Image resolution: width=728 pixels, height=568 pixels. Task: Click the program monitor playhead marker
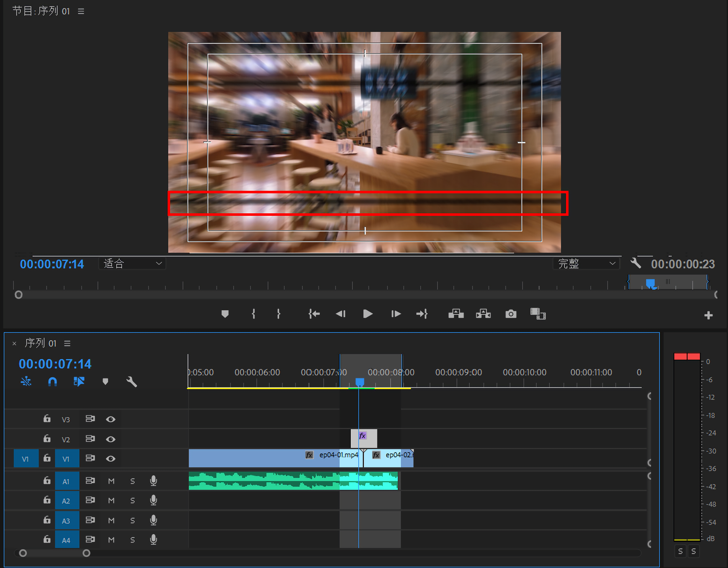tap(651, 284)
